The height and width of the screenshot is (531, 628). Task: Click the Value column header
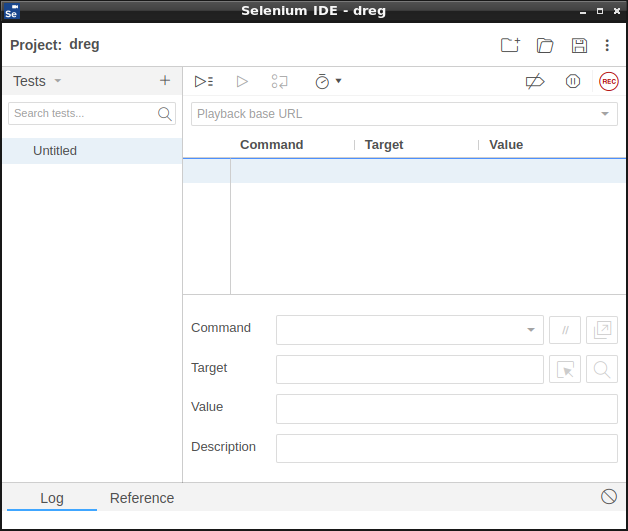coord(506,145)
